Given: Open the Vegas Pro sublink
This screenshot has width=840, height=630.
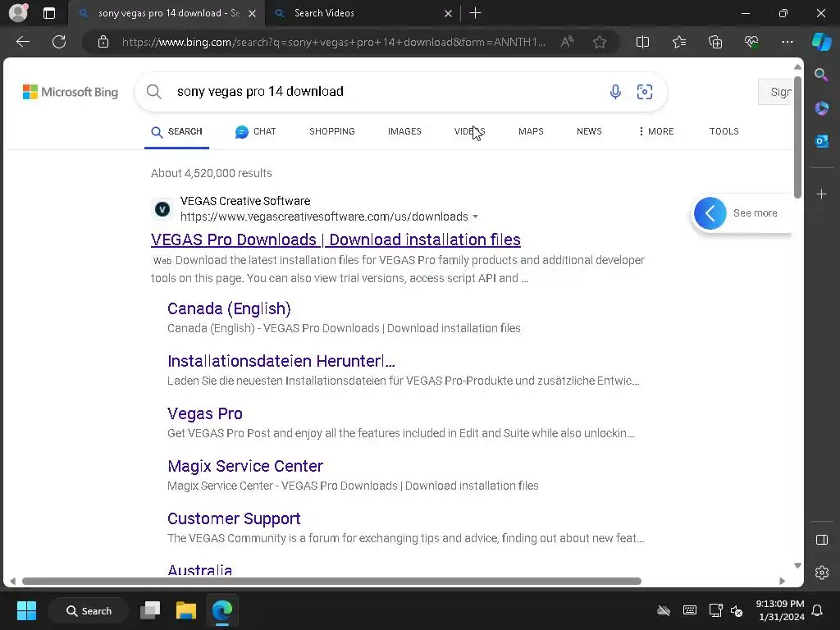Looking at the screenshot, I should pos(204,413).
